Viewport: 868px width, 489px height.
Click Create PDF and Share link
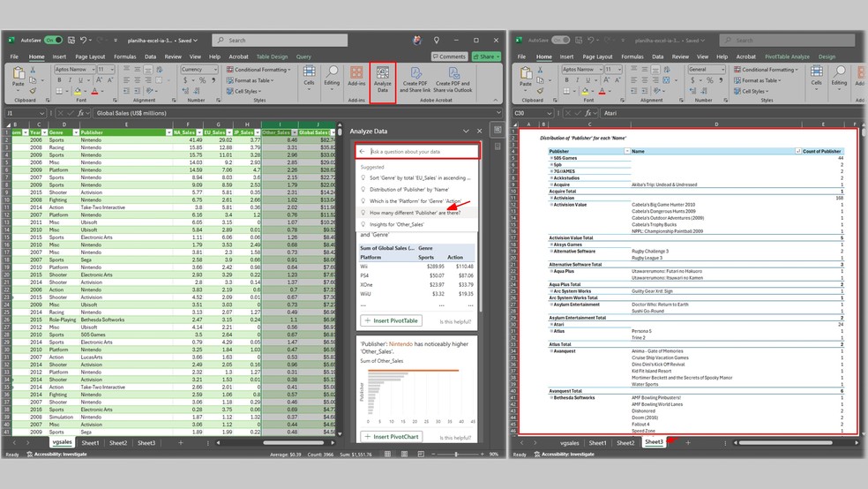coord(415,79)
